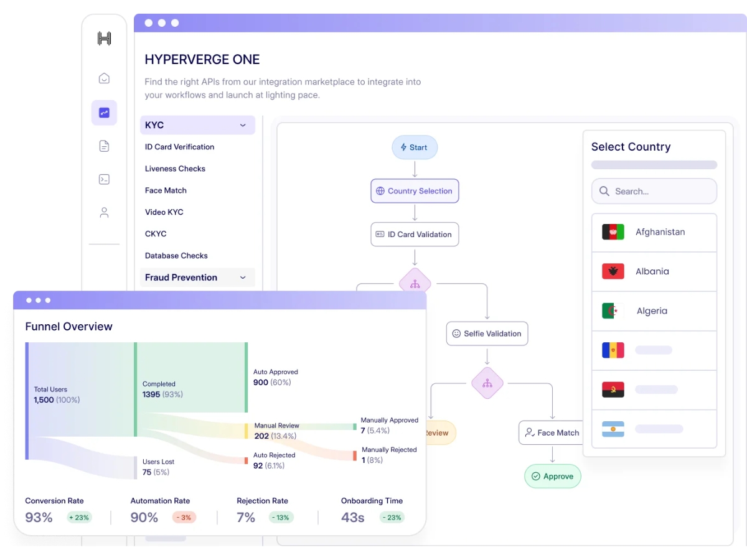
Task: Click the Argentina flag icon
Action: pos(613,429)
